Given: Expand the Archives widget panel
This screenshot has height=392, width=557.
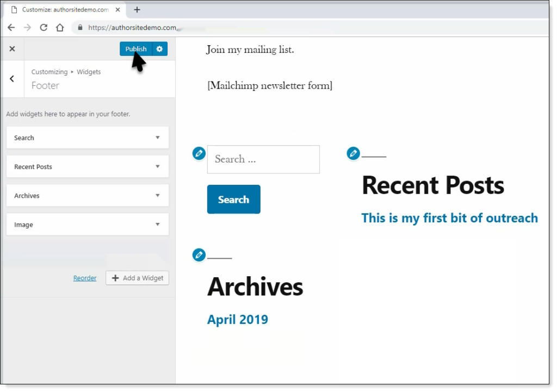Looking at the screenshot, I should click(x=87, y=195).
